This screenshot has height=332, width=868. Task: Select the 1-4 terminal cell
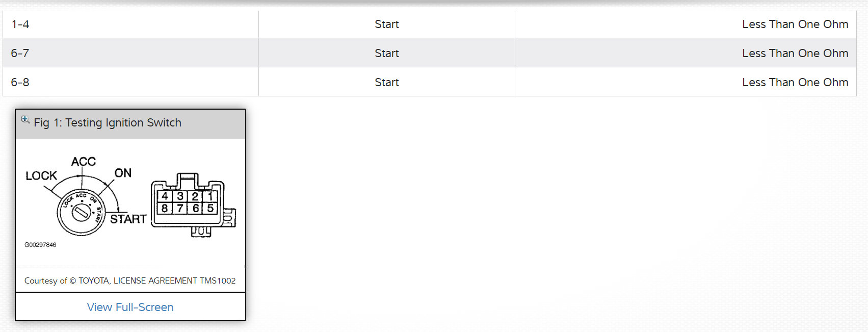(20, 24)
